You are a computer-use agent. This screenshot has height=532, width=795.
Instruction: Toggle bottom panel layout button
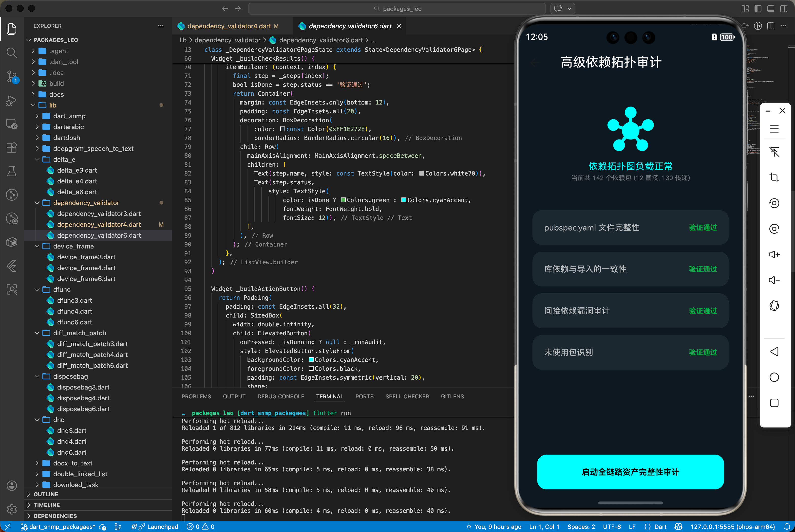(x=771, y=8)
